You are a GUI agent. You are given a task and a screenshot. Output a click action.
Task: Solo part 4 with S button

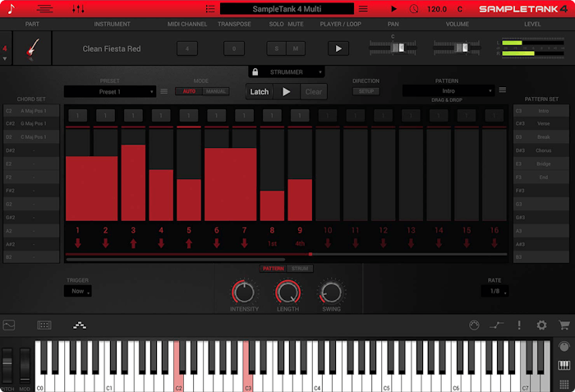[x=276, y=48]
